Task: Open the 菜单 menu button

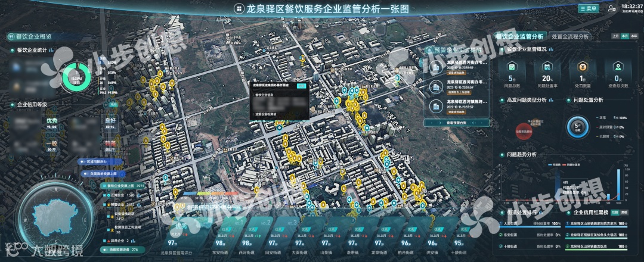Action: [x=588, y=8]
